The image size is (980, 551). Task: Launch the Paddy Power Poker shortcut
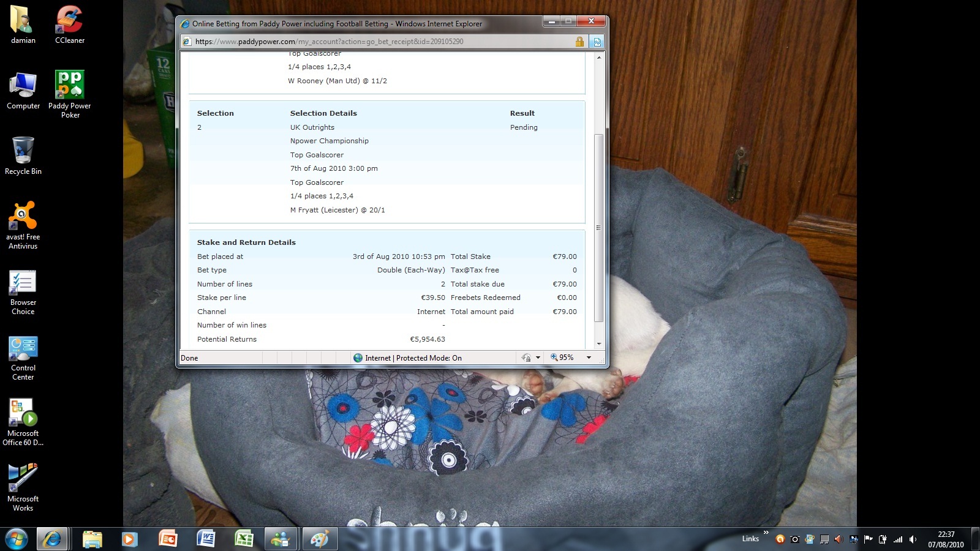click(x=70, y=94)
